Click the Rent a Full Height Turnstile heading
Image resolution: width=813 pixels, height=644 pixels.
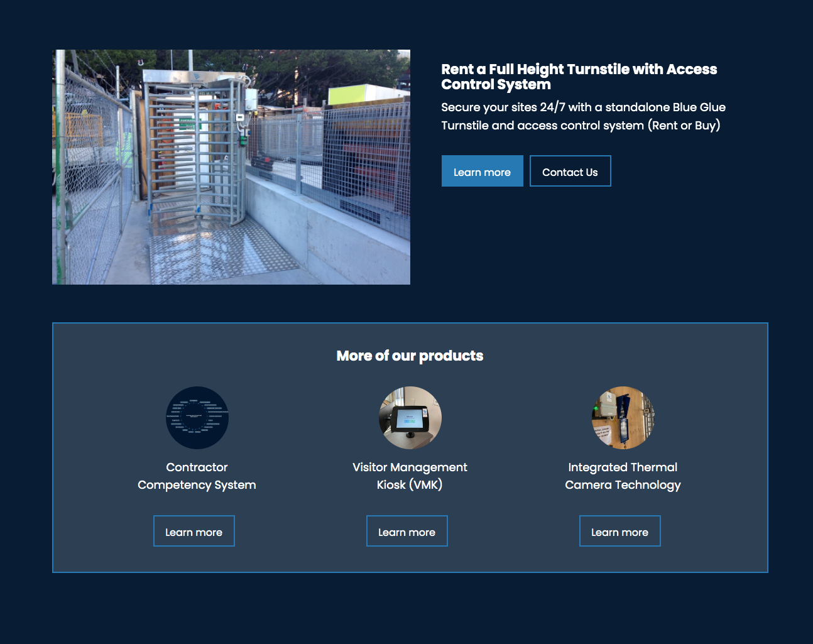point(579,77)
